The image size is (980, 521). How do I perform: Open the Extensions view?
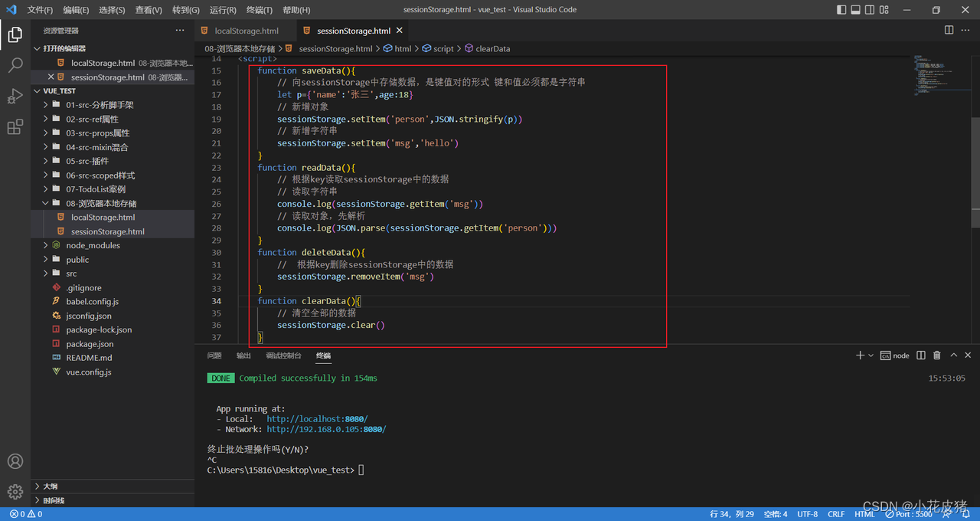tap(15, 127)
